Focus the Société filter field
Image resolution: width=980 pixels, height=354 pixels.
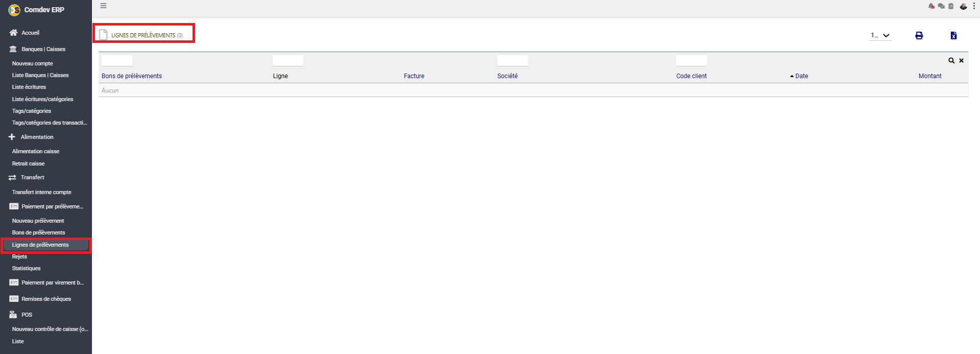tap(513, 60)
